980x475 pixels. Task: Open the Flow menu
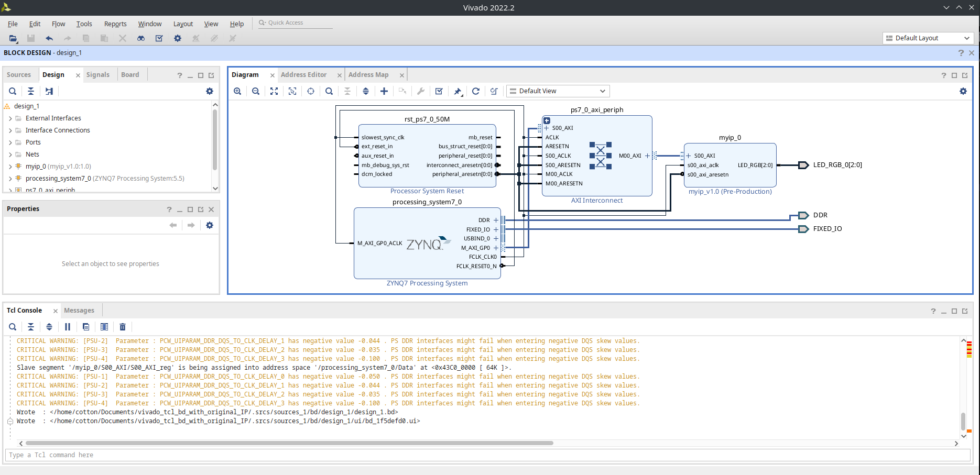58,24
